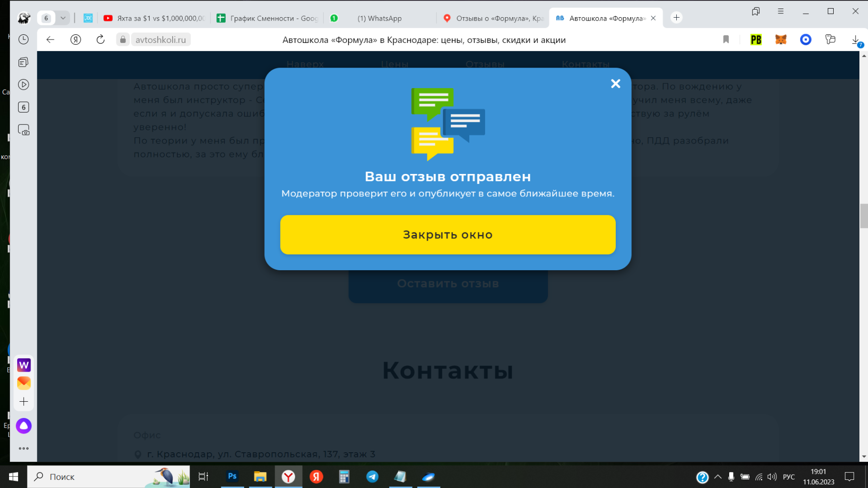This screenshot has width=868, height=488.
Task: Go back using the back arrow
Action: [51, 40]
